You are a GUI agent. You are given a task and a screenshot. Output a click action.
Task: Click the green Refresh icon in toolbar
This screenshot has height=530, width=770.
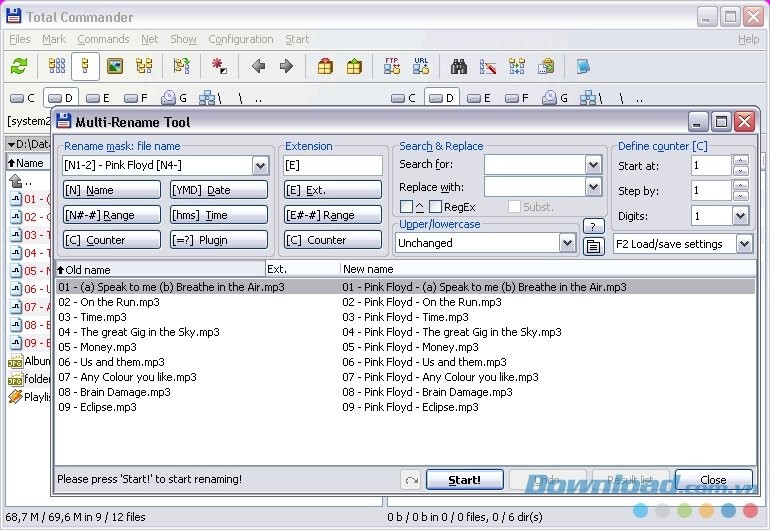[19, 67]
